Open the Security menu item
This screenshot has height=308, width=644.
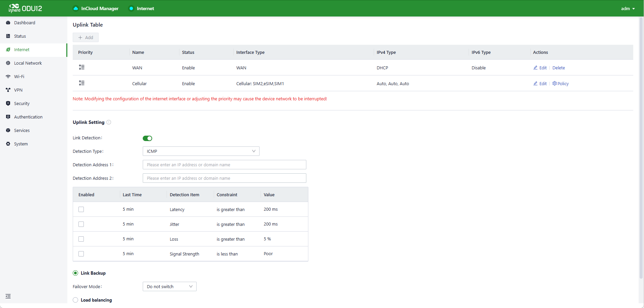[22, 103]
